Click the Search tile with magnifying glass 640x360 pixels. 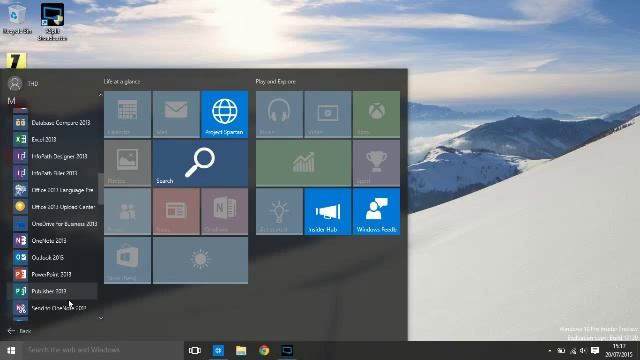(x=200, y=163)
